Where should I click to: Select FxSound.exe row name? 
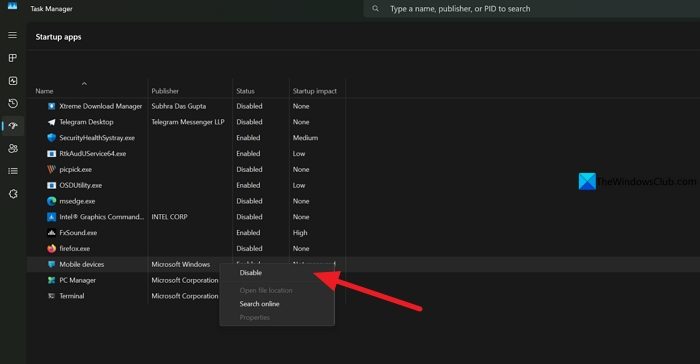[x=78, y=233]
